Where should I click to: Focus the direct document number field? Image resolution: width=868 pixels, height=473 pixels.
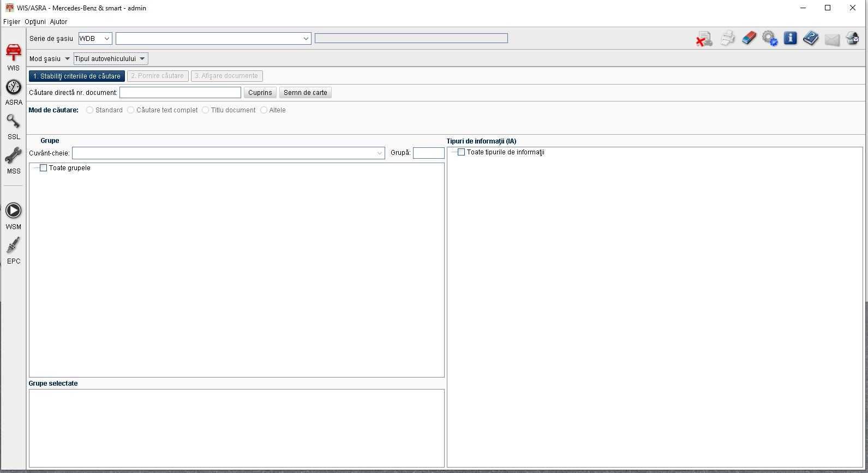pos(180,93)
